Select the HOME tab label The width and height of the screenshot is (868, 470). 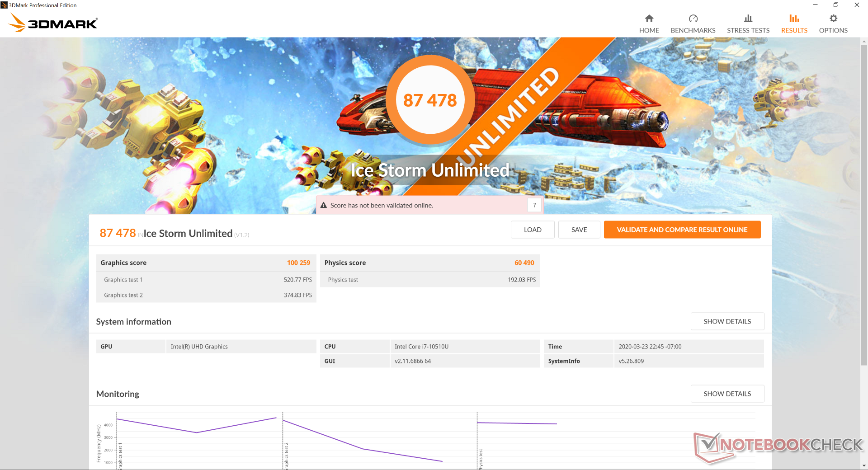point(649,30)
